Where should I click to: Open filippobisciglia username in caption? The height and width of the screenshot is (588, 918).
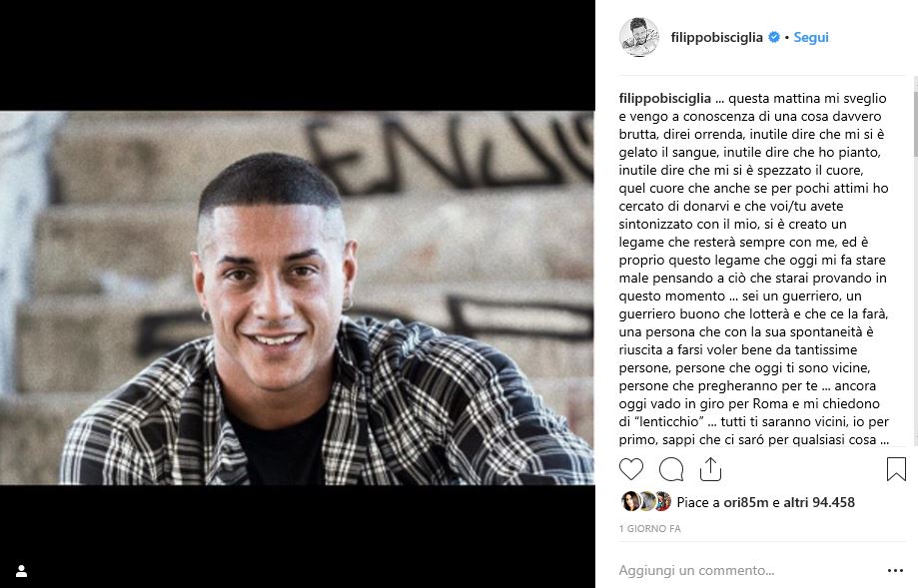pos(665,98)
